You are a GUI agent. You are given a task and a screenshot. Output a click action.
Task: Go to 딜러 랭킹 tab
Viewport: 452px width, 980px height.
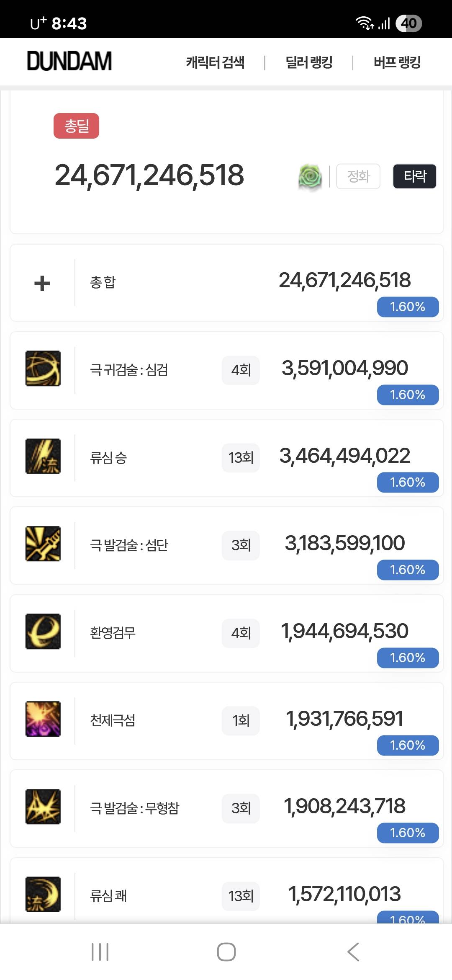pyautogui.click(x=309, y=62)
